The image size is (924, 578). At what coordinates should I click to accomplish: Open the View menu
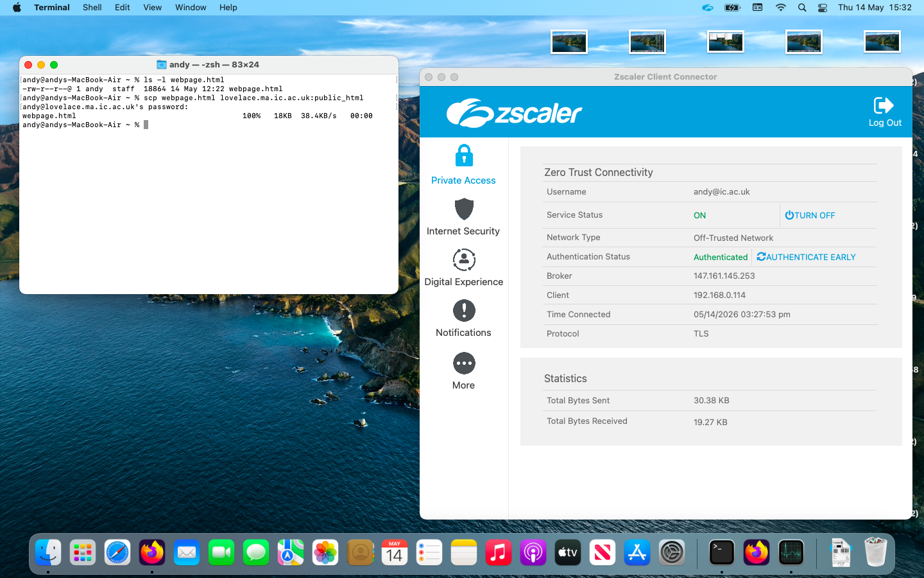[152, 8]
